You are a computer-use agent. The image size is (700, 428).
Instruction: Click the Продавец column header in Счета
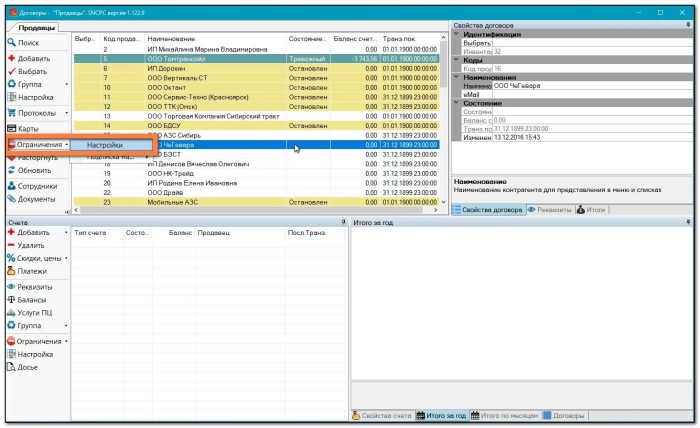(239, 233)
